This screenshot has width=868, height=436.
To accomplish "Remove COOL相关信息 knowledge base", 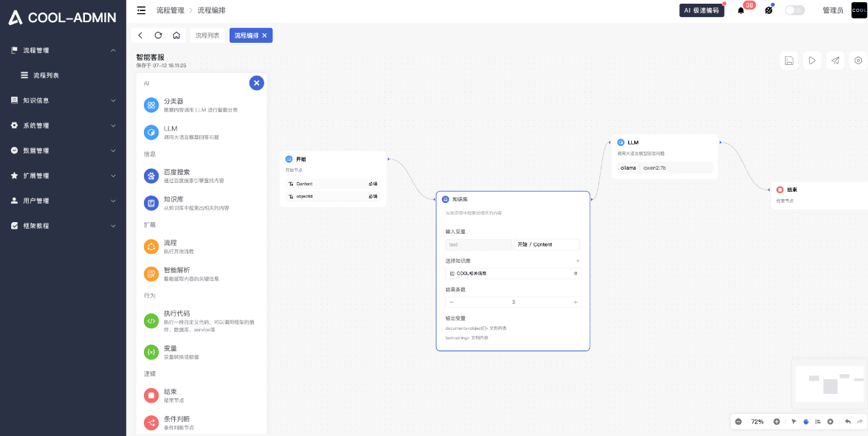I will point(576,273).
